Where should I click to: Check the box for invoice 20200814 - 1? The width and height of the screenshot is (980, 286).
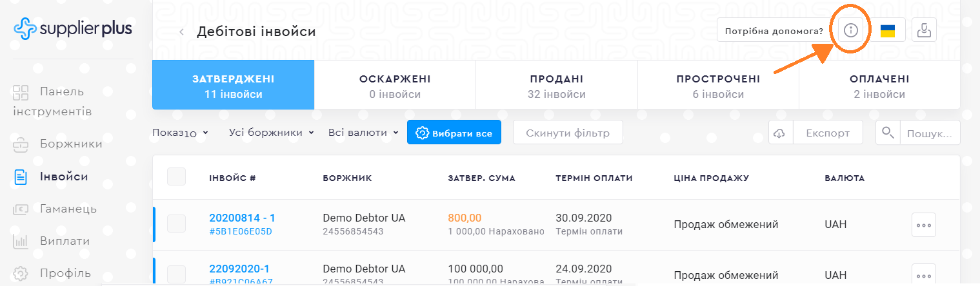[x=176, y=224]
